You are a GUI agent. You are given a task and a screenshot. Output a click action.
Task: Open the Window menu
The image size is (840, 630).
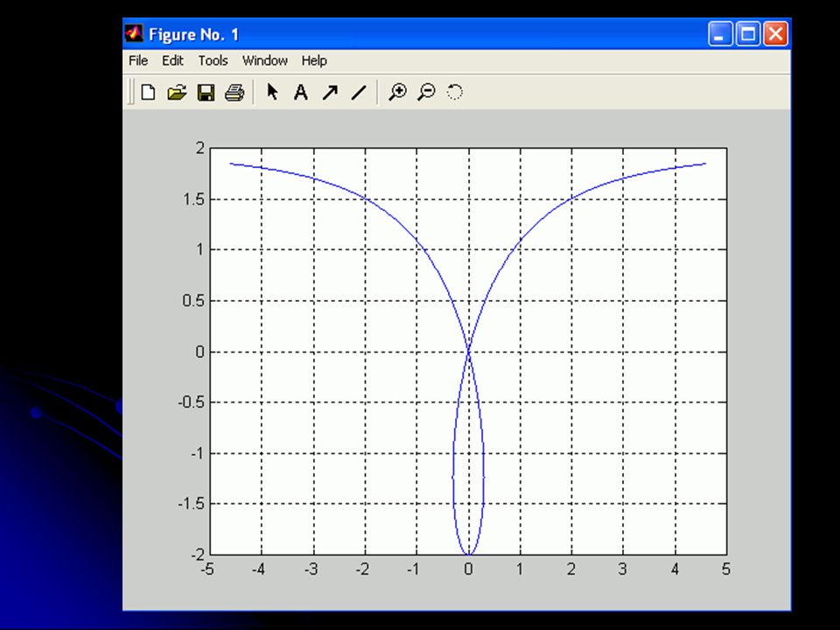point(264,60)
